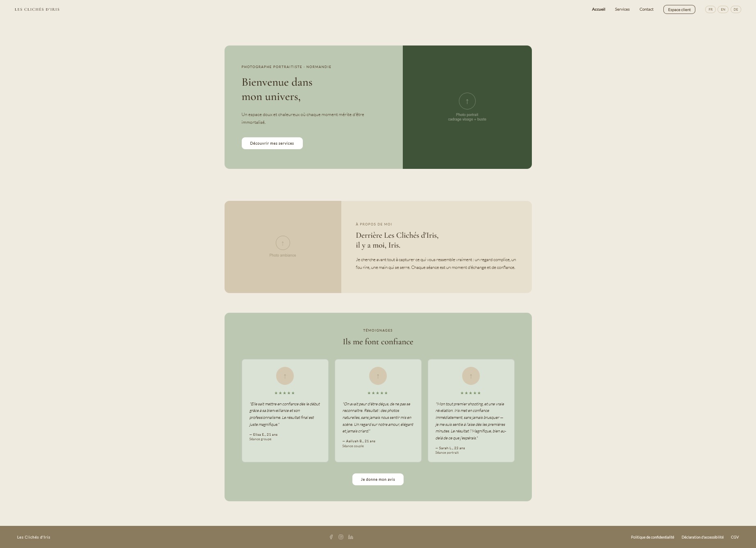Open the Facebook page from the footer

331,537
